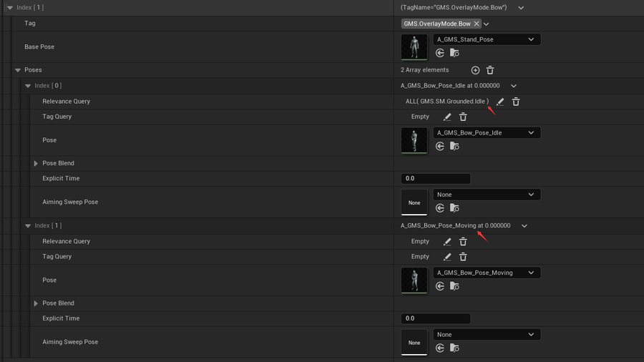Browse to A_GMS_Bow_Pose_Idle in Content Browser
Image resolution: width=644 pixels, height=362 pixels.
tap(454, 146)
